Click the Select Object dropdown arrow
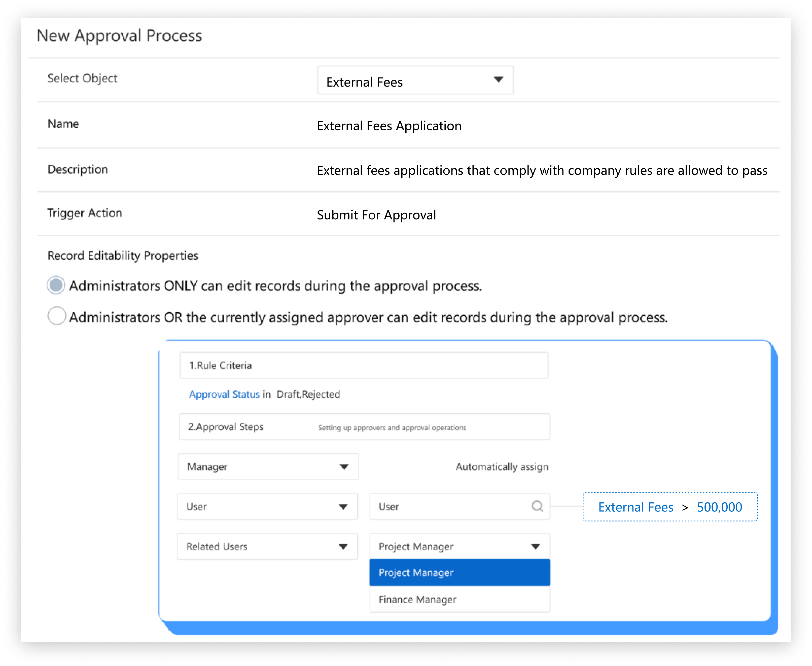The image size is (812, 666). click(x=498, y=80)
